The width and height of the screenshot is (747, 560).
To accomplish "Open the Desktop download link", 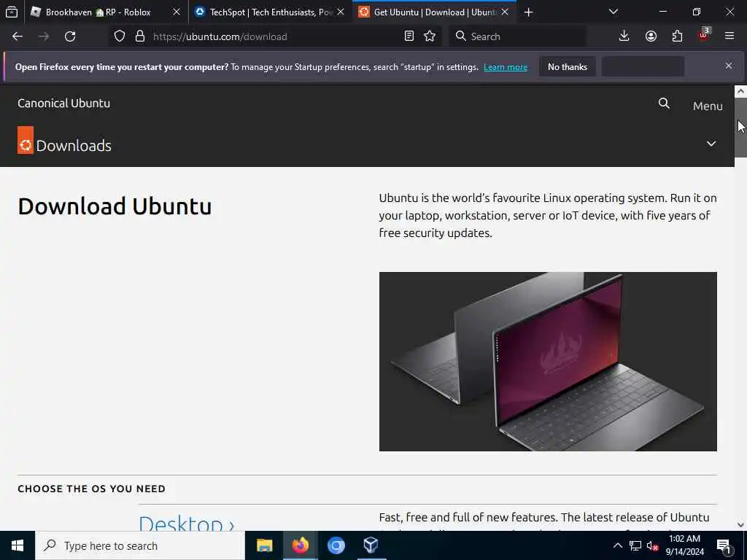I will pos(187,524).
